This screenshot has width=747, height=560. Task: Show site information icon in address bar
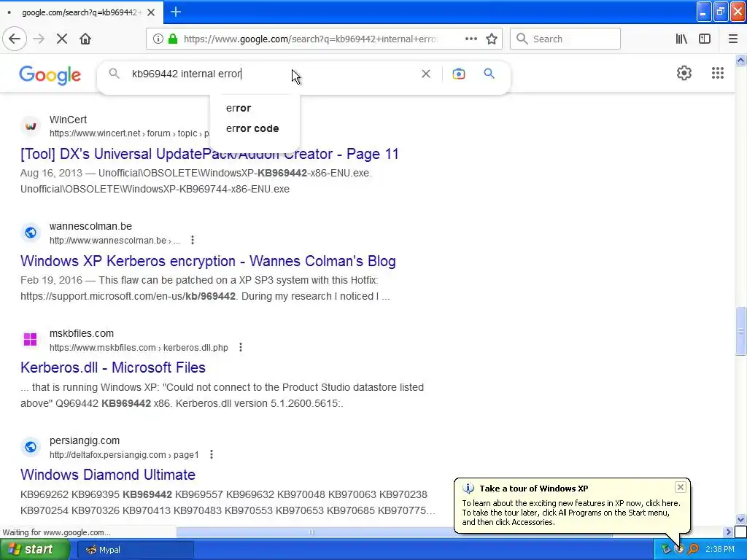pyautogui.click(x=158, y=39)
